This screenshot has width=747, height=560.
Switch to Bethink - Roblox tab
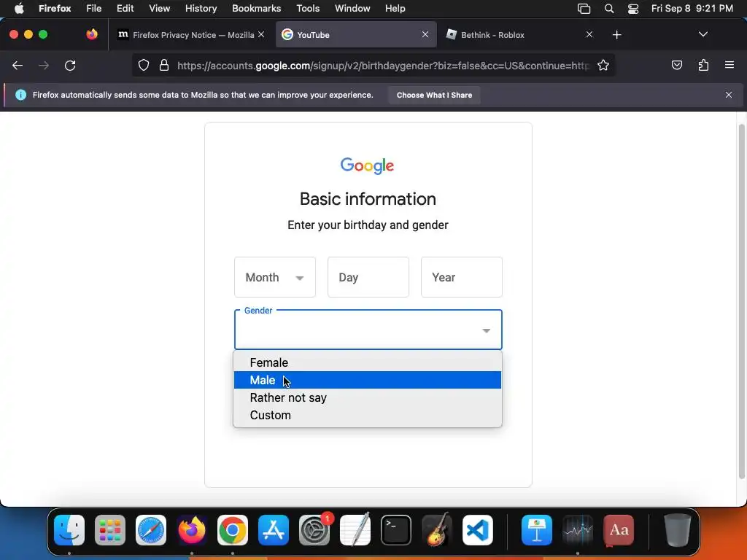[x=519, y=35]
